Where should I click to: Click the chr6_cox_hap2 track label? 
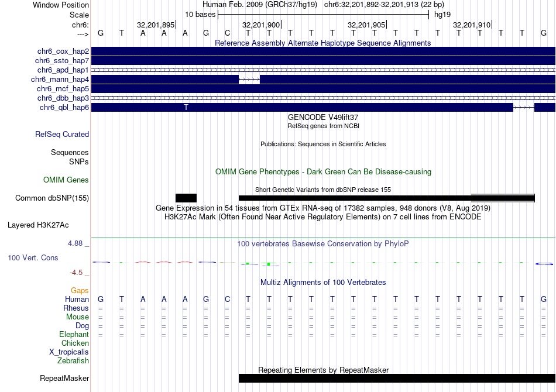point(63,51)
